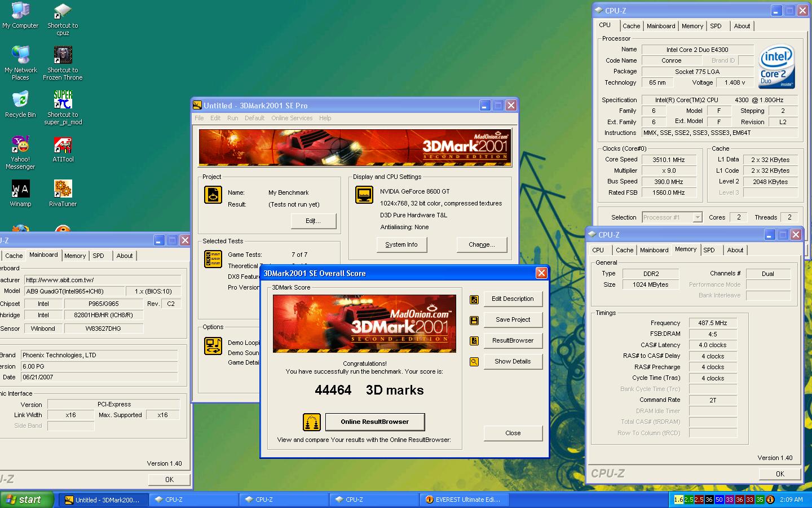Viewport: 812px width, 508px height.
Task: Click the Intel Core 2 Duo logo
Action: (776, 66)
